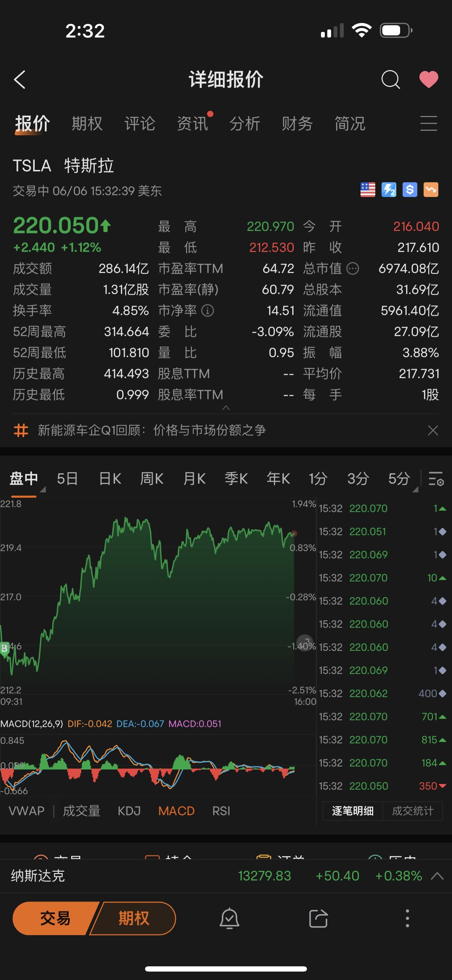Tap the green B marker on chart
Viewport: 452px width, 980px height.
(4, 648)
